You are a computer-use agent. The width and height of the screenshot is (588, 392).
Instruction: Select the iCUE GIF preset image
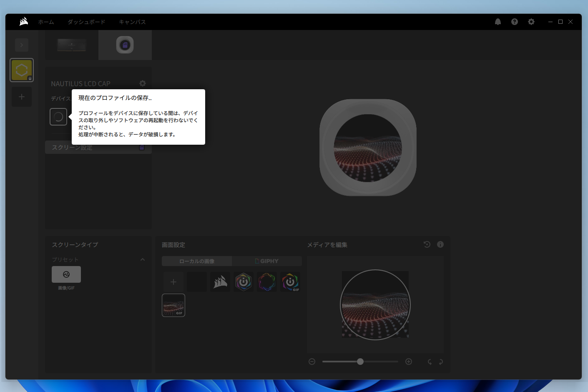(290, 282)
